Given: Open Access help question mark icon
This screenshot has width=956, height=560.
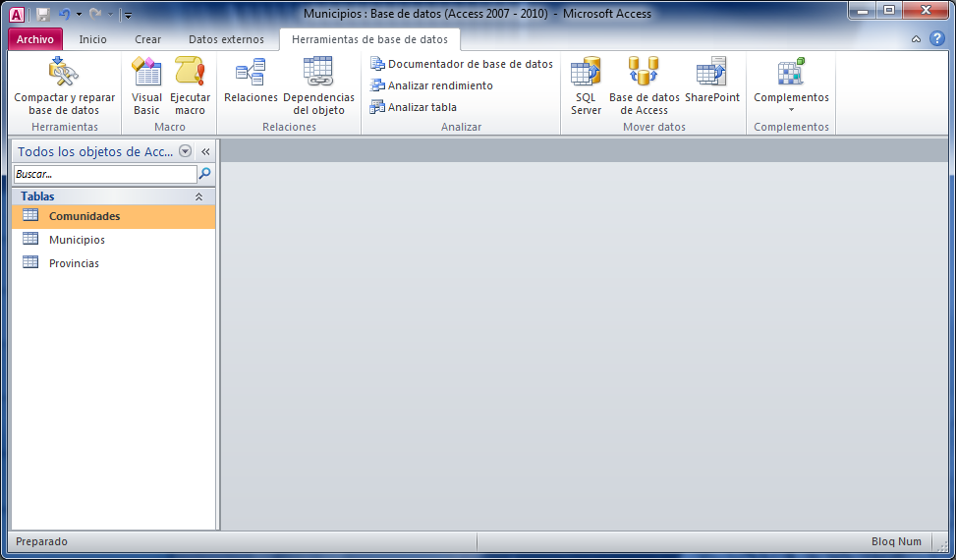Looking at the screenshot, I should 937,38.
